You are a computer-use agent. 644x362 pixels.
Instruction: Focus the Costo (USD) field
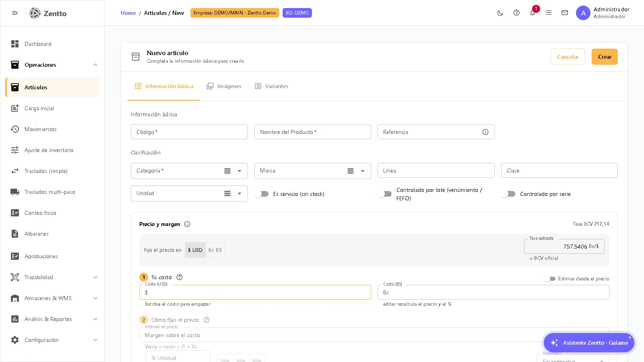coord(255,292)
